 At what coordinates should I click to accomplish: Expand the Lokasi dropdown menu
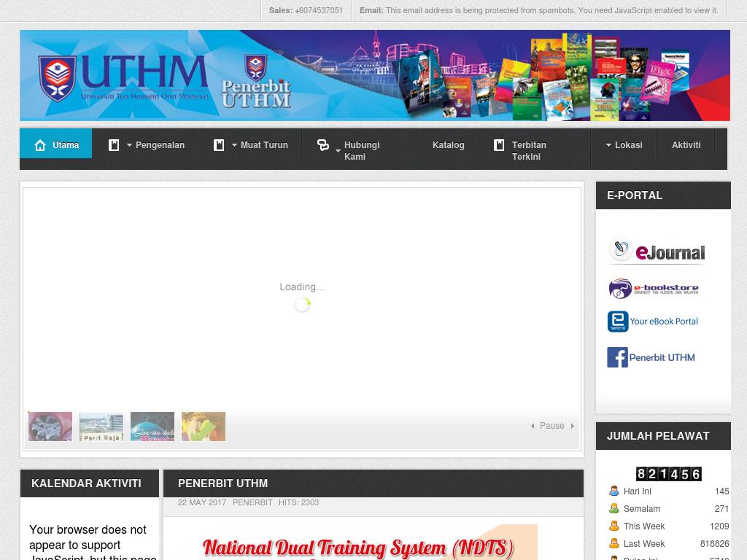(x=624, y=145)
